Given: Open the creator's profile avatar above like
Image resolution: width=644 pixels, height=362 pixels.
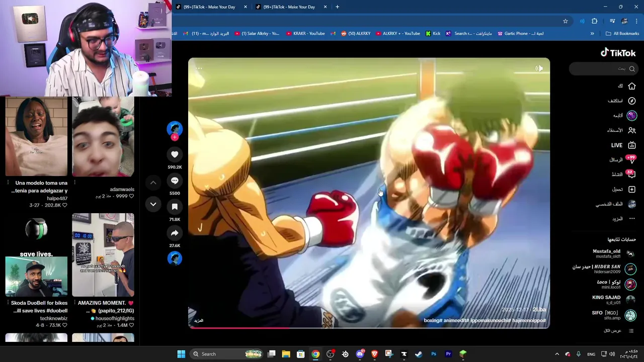Looking at the screenshot, I should point(175,128).
